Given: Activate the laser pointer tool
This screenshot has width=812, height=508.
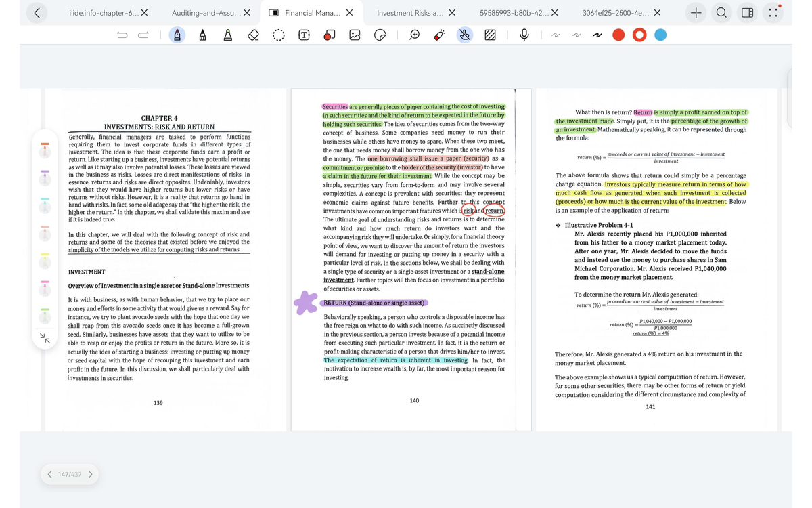Looking at the screenshot, I should pos(439,35).
